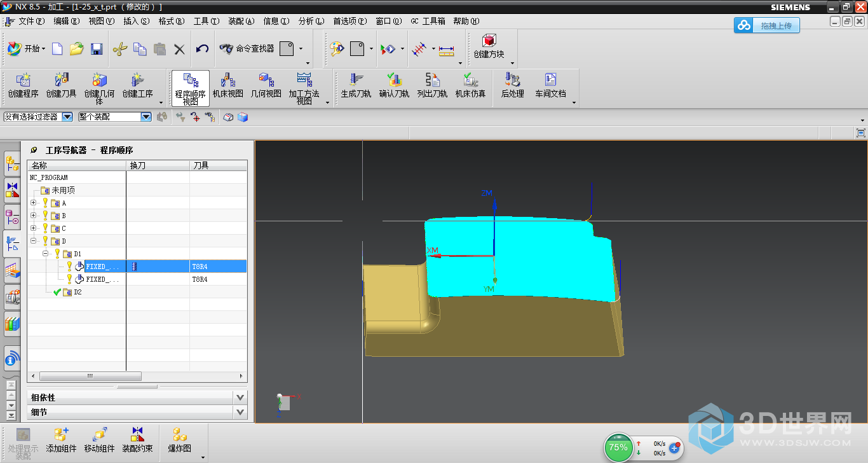Switch to Geometry View (几何视图)
Image resolution: width=868 pixels, height=463 pixels.
[x=266, y=86]
